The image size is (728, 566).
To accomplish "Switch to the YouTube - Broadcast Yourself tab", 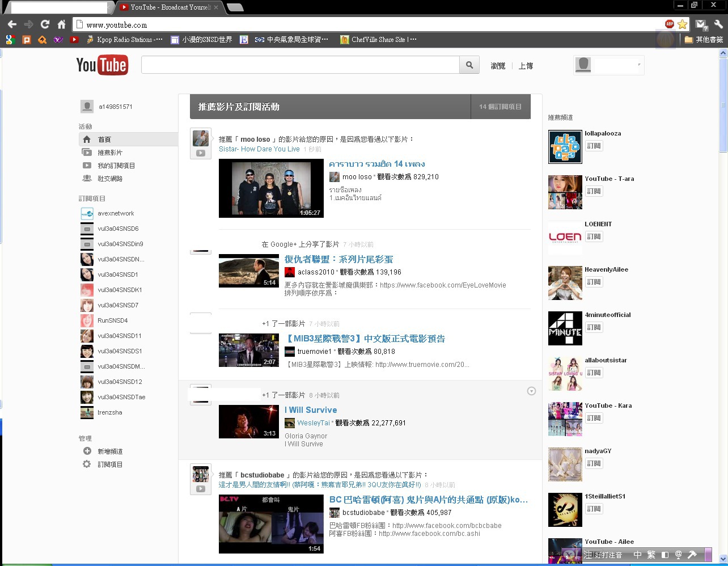I will pos(169,7).
